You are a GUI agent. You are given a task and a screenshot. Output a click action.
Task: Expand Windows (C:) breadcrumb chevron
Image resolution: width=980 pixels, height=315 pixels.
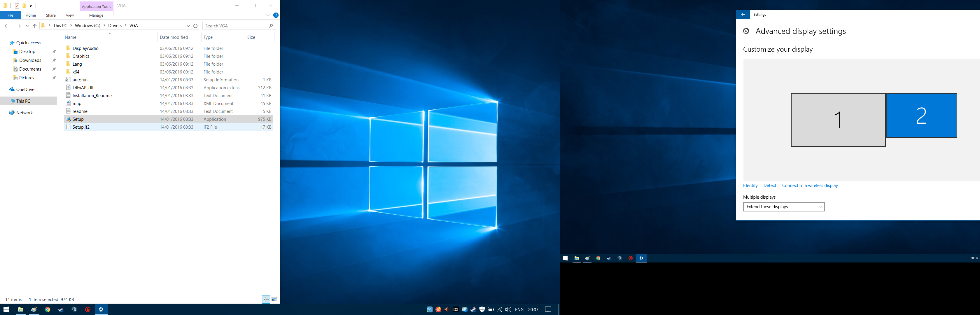(x=105, y=25)
